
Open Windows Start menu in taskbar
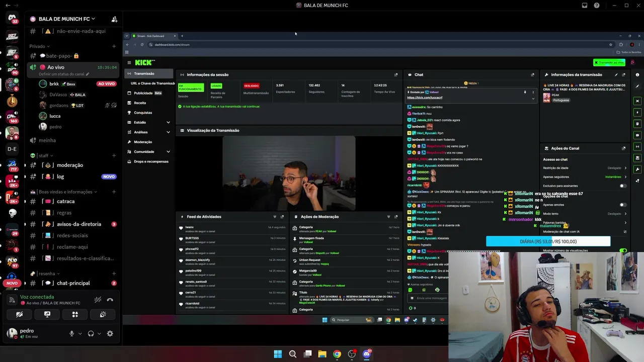click(278, 354)
